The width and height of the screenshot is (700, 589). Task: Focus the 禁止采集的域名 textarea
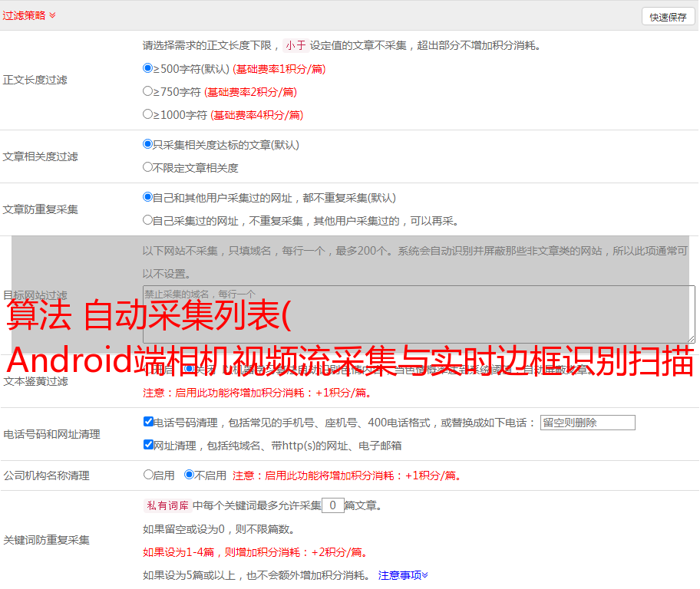418,314
